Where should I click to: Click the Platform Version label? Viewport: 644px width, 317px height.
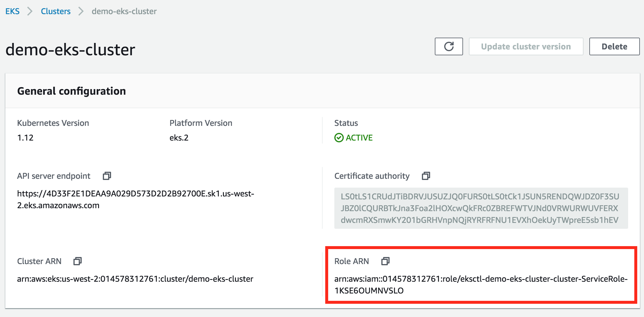201,123
